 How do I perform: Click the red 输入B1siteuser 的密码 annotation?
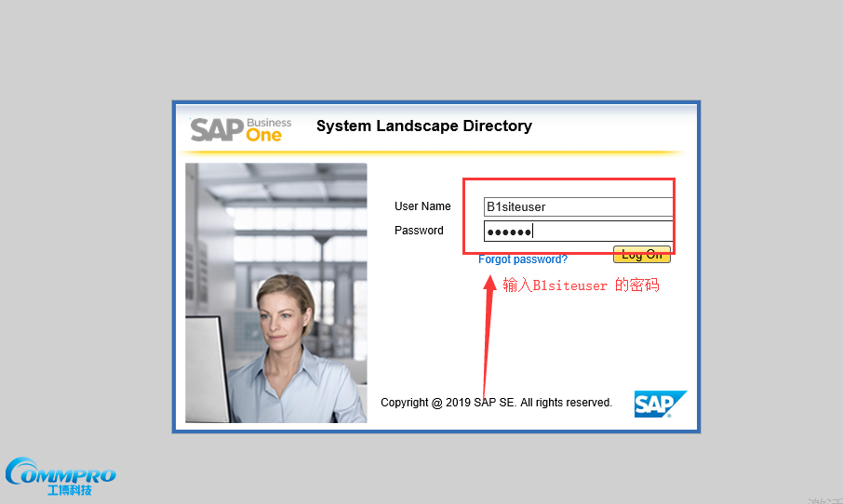tap(581, 285)
